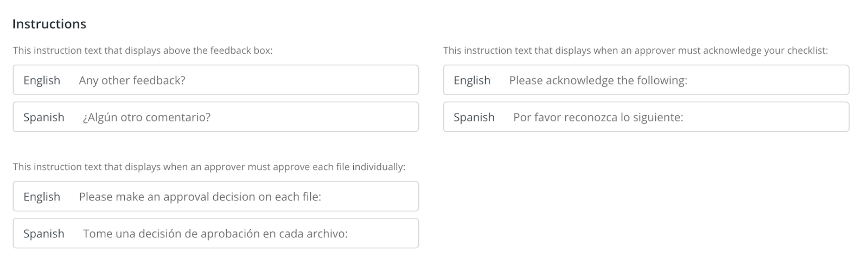Place the cursor after 'lo siguiente:' text

point(685,117)
